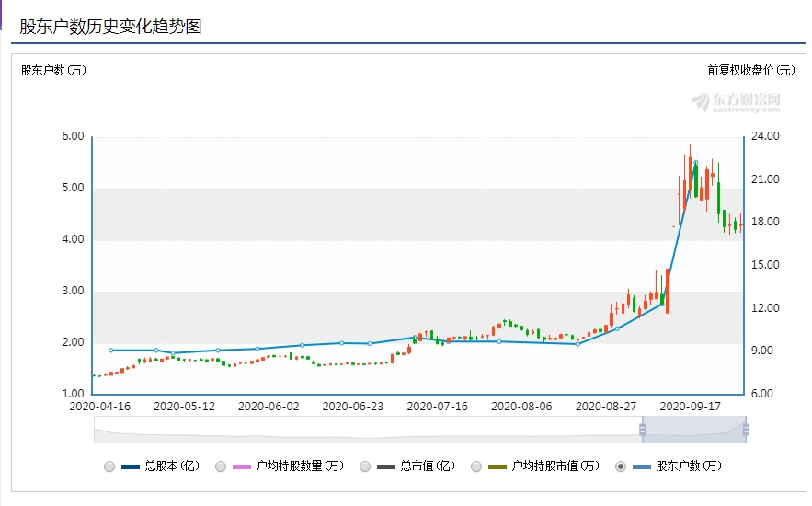
Task: Click the 股东户数历史变化趋势图 title
Action: coord(110,27)
